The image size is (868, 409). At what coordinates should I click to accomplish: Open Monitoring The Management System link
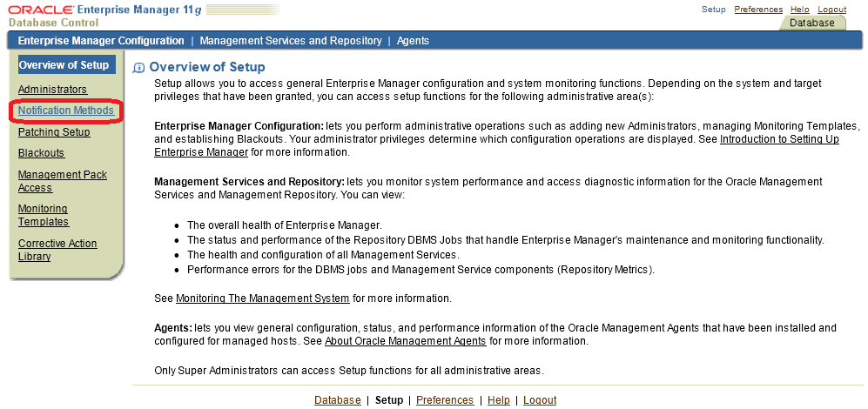(262, 298)
